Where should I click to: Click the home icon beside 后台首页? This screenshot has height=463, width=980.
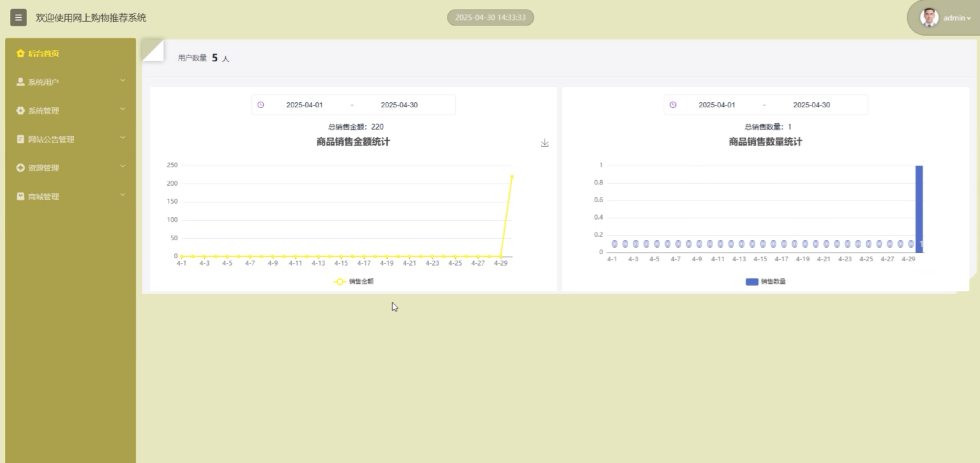coord(20,53)
